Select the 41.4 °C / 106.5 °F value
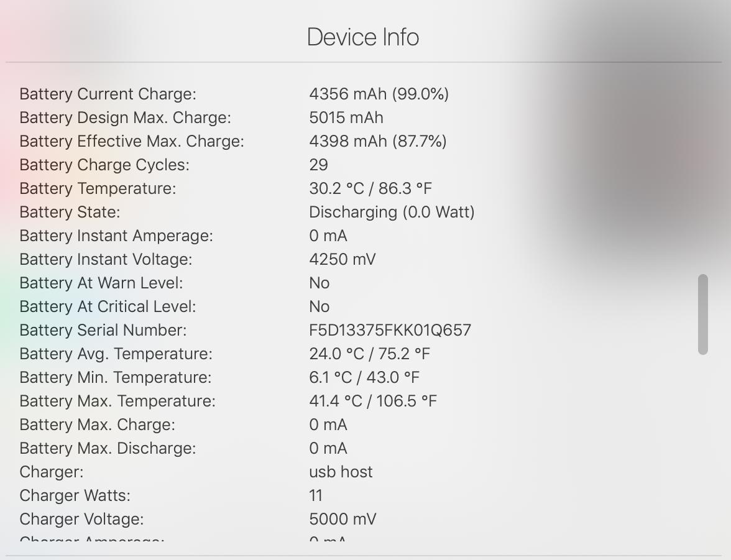Viewport: 731px width, 560px height. coord(373,401)
